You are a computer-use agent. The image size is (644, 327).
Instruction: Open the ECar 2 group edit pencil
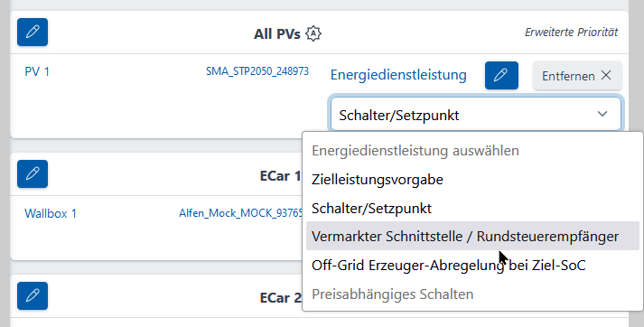click(x=33, y=295)
